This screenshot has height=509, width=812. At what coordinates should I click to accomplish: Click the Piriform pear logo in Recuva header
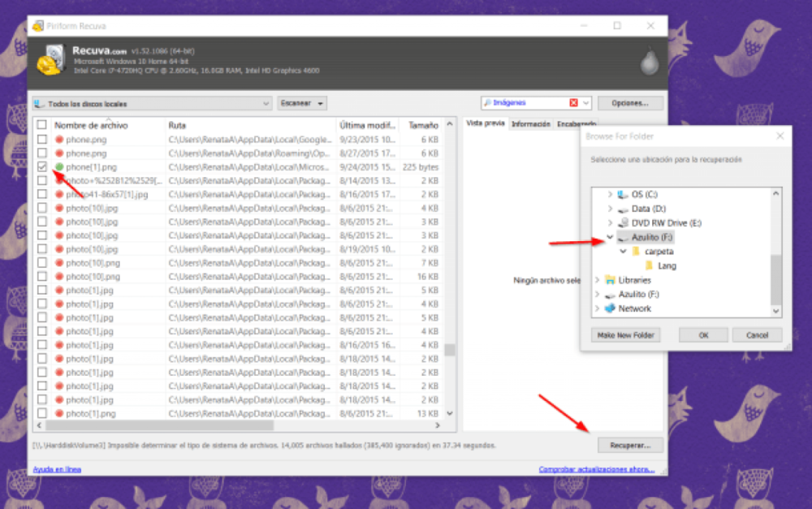click(x=649, y=62)
